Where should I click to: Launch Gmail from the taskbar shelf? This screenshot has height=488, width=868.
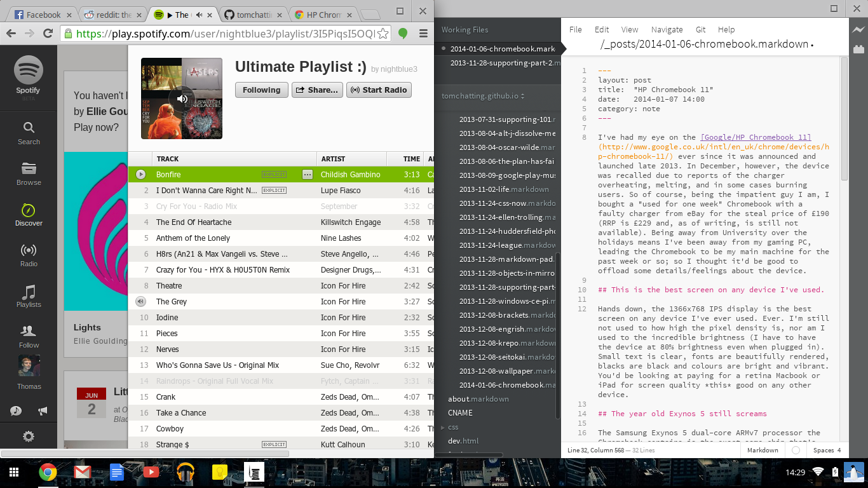[x=82, y=472]
